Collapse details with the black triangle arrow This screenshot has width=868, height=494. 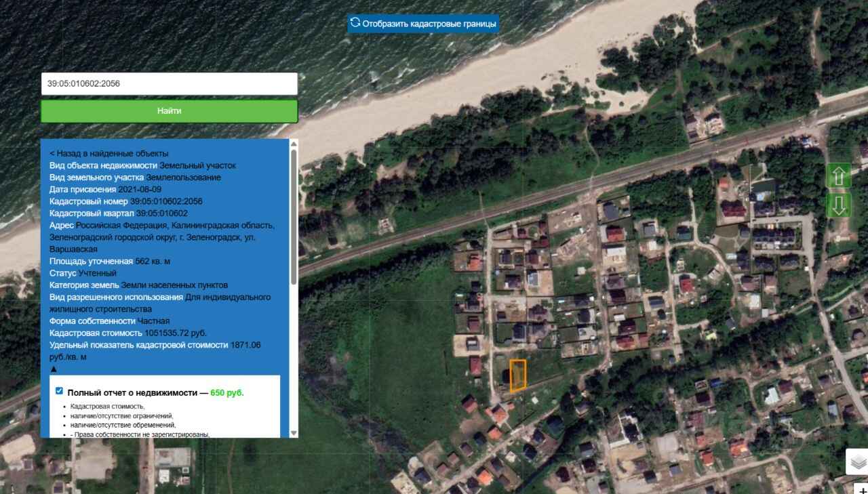(54, 369)
